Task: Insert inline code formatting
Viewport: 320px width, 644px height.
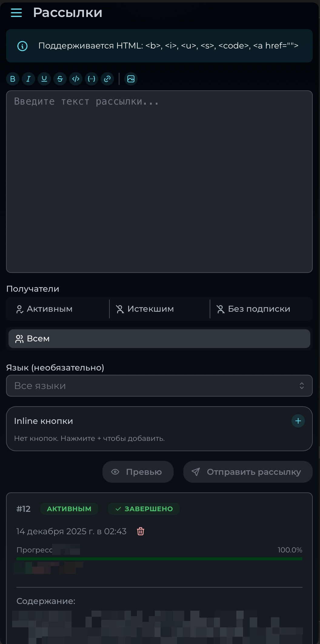Action: pyautogui.click(x=75, y=79)
